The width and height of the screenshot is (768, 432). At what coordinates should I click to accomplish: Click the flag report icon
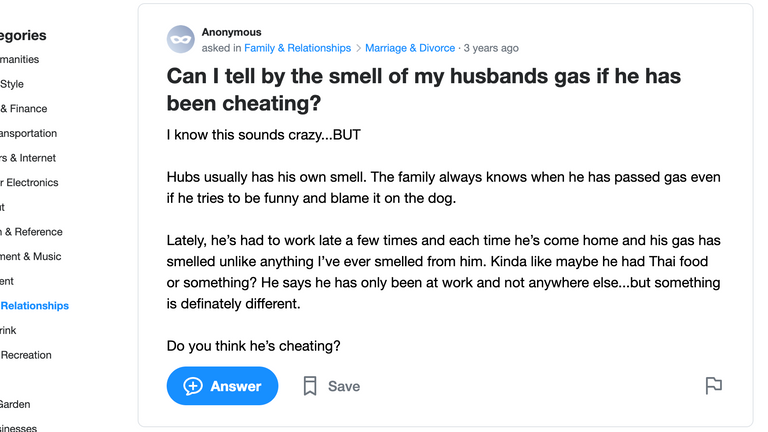pos(713,385)
